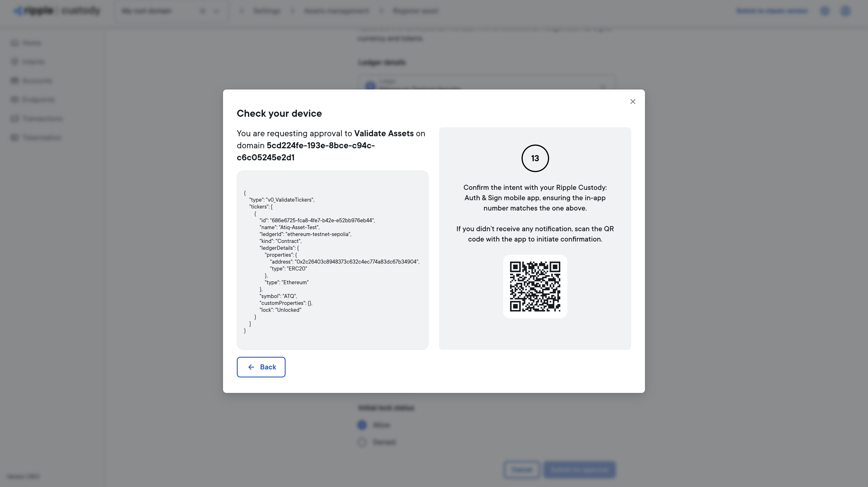Image resolution: width=868 pixels, height=487 pixels.
Task: Open Accounts in the blurred sidebar
Action: point(32,81)
